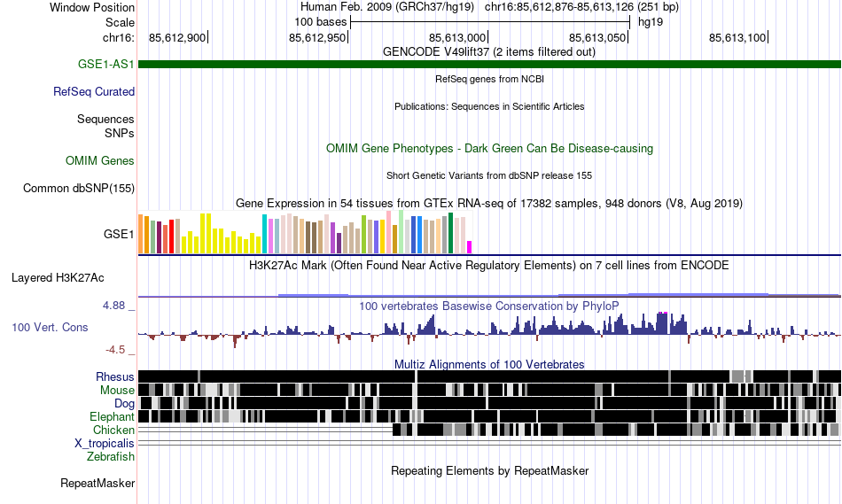Click Repeating Elements by RepeatMasker title
Viewport: 842px width, 504px height.
pos(489,470)
